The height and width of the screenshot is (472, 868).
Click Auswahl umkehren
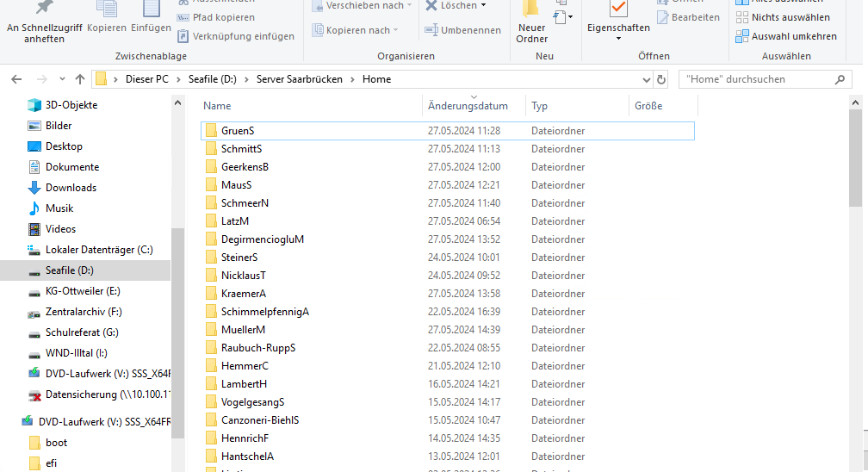(x=786, y=36)
